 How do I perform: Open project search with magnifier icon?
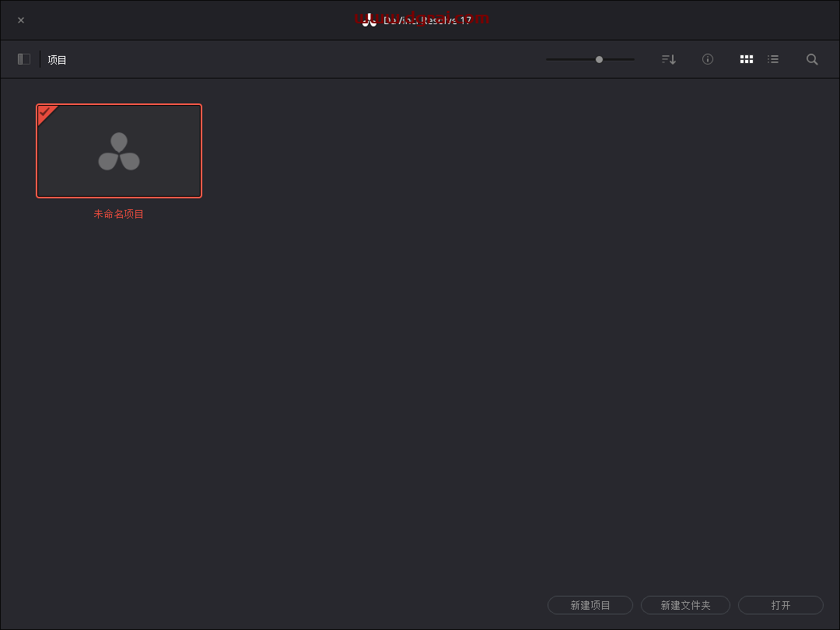pyautogui.click(x=812, y=59)
